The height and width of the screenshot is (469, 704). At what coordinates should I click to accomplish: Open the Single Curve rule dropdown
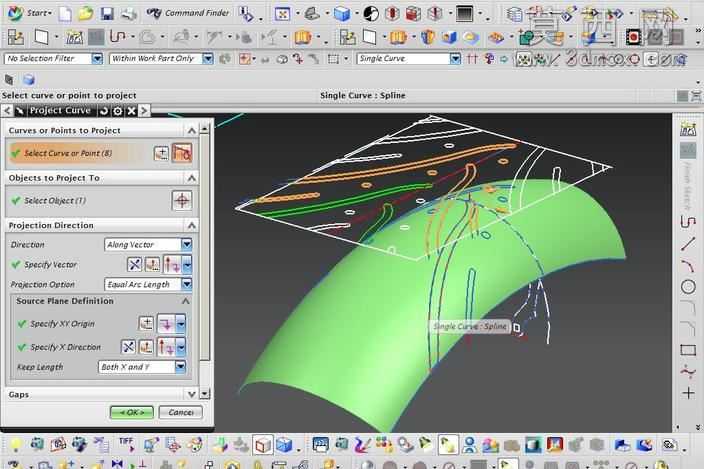coord(455,58)
